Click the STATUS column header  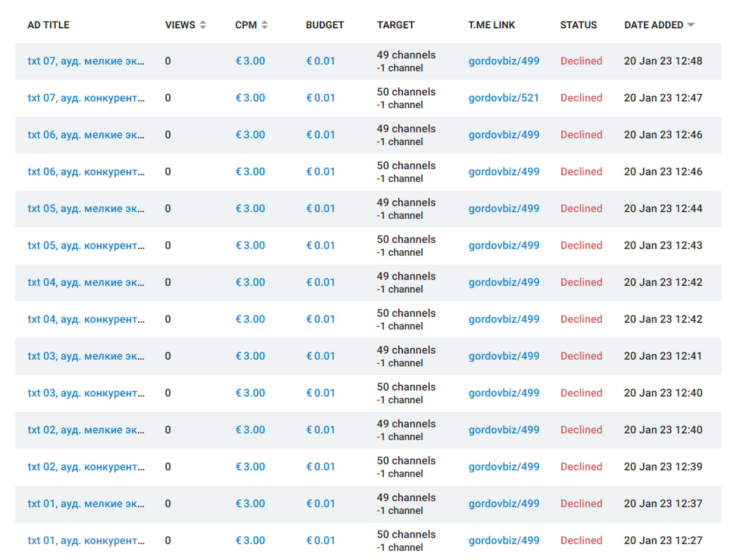[x=579, y=25]
